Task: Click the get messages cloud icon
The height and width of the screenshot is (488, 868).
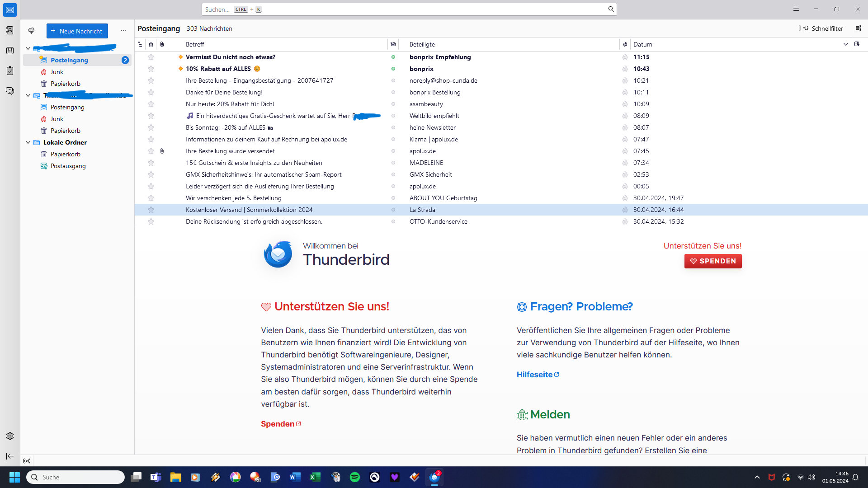Action: pos(31,31)
